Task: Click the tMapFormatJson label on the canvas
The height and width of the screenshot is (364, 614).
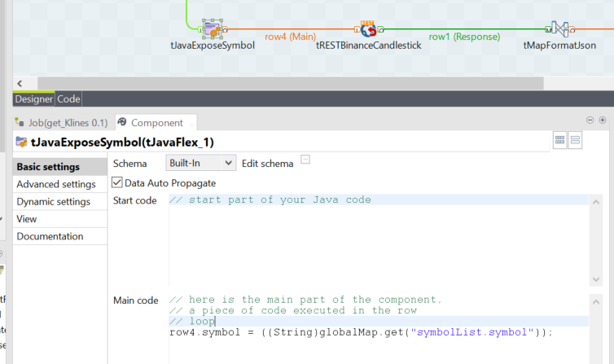Action: click(559, 46)
